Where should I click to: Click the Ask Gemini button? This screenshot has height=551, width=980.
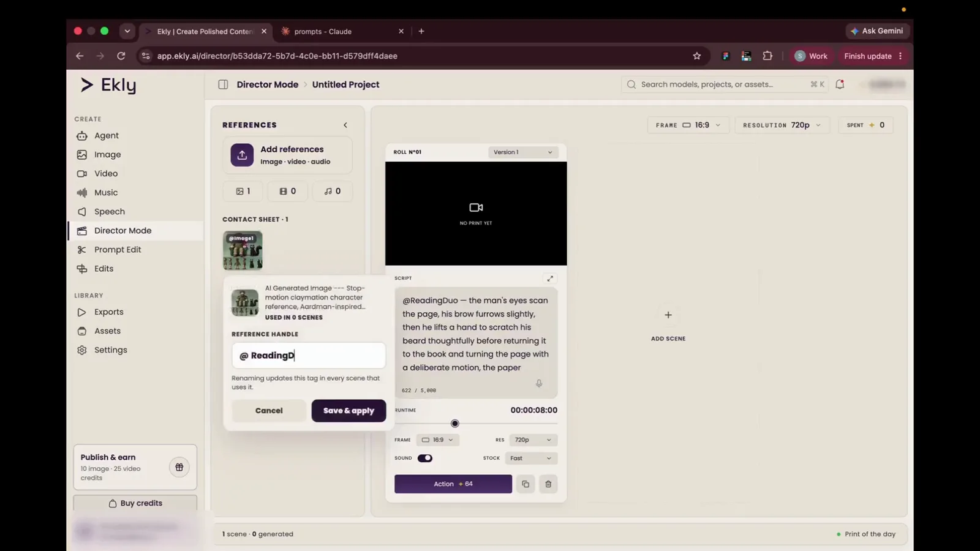click(x=876, y=31)
